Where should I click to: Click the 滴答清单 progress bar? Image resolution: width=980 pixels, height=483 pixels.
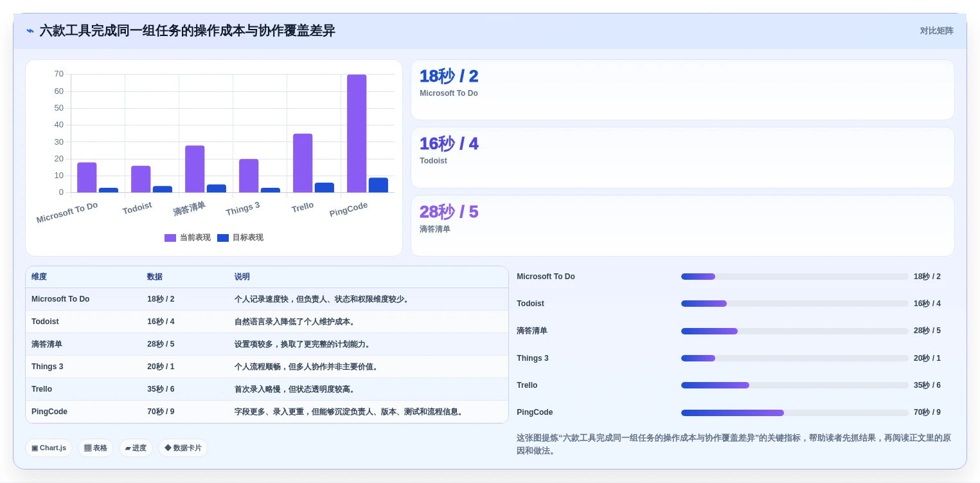click(795, 331)
